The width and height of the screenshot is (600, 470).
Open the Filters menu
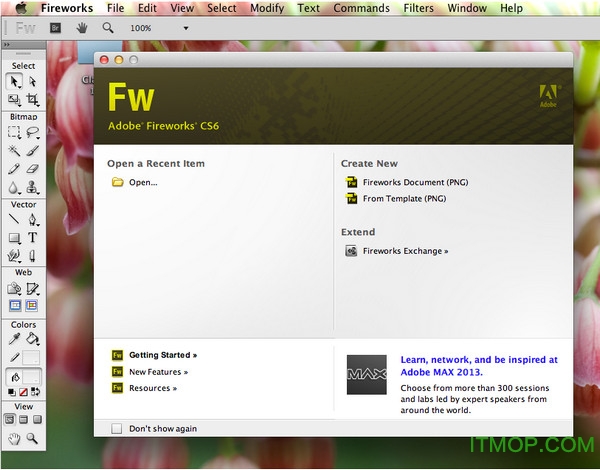419,8
